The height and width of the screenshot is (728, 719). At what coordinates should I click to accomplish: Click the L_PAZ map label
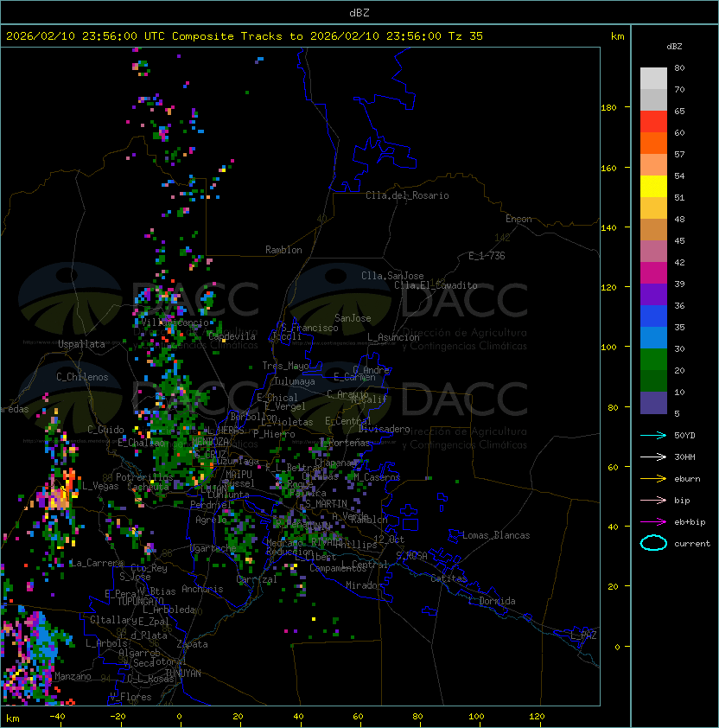click(583, 635)
